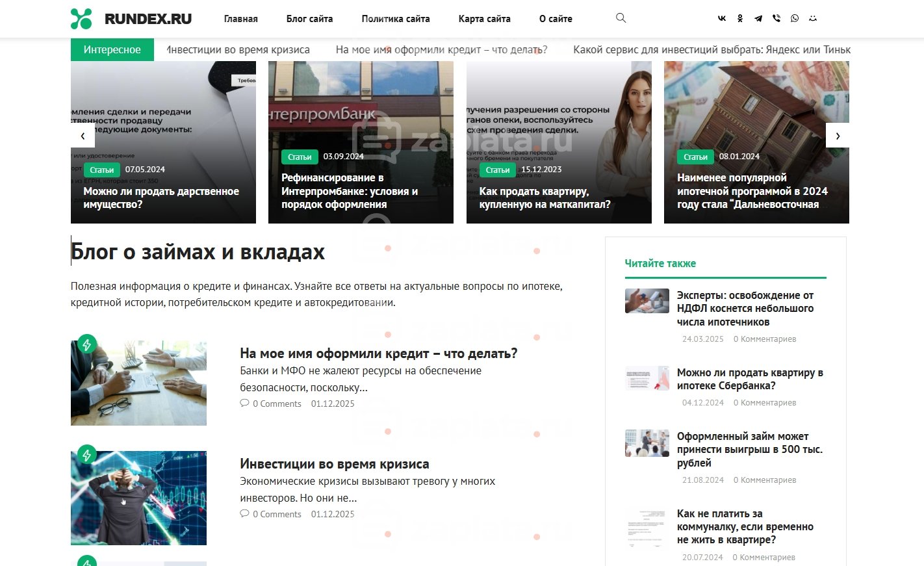Click the Читайте также sidebar heading
Viewport: 924px width, 566px height.
tap(660, 263)
